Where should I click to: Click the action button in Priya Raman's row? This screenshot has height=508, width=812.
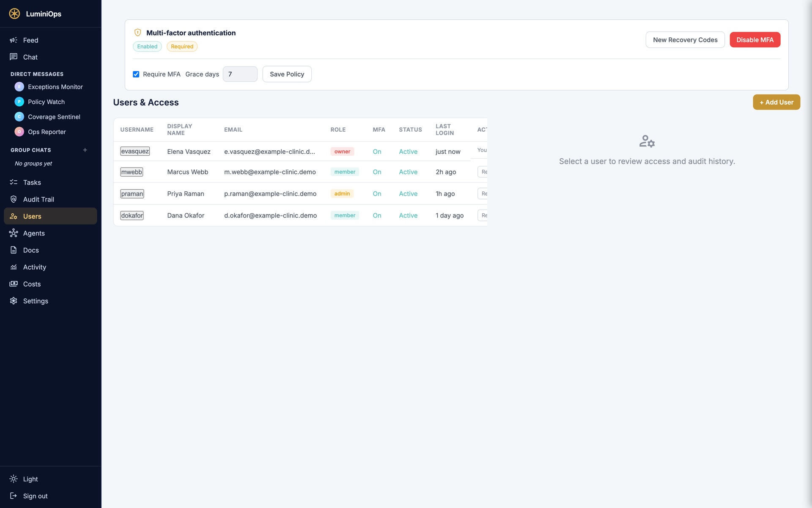coord(483,193)
